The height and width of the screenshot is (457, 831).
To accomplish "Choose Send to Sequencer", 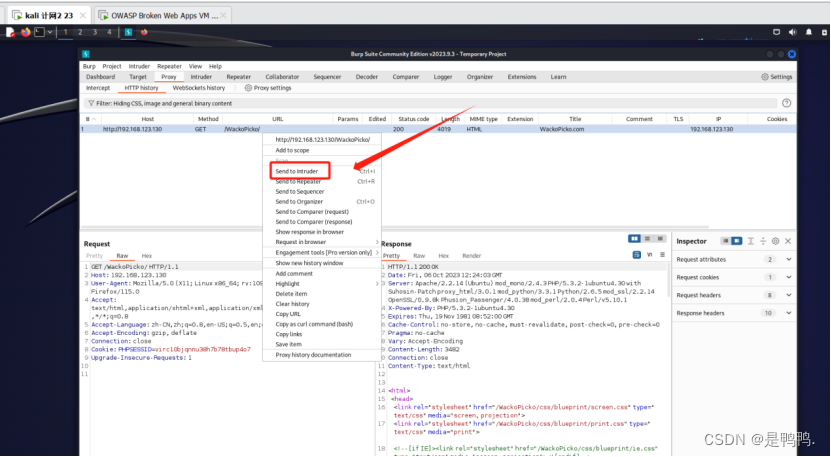I will 322,191.
